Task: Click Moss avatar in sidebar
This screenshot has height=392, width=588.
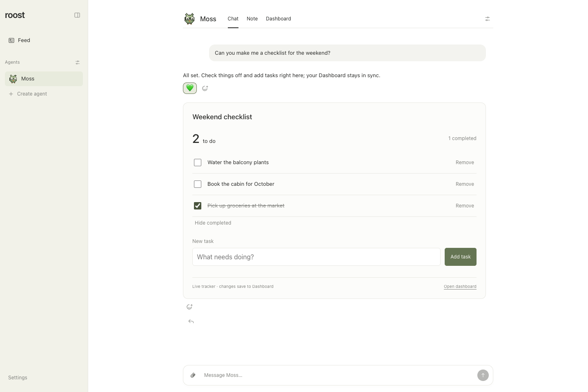Action: (x=13, y=79)
